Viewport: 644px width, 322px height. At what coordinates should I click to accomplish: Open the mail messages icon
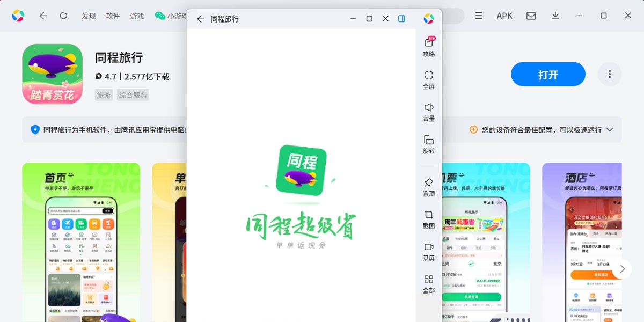coord(531,16)
